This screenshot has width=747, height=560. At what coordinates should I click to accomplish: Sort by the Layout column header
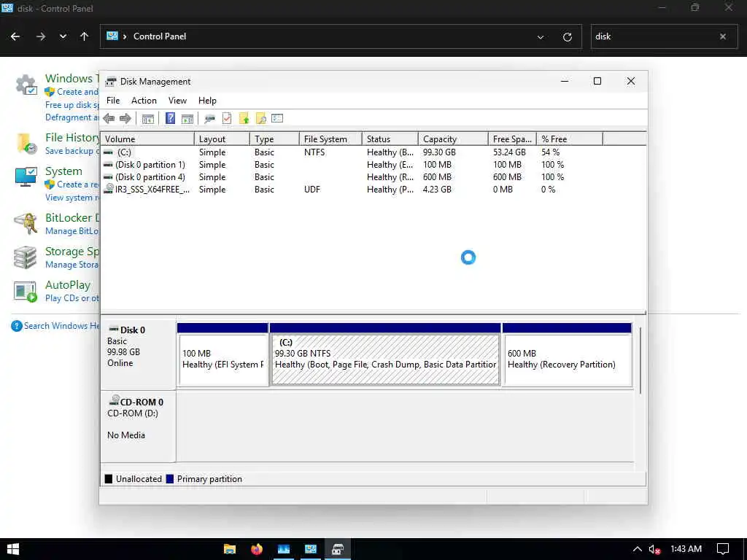[x=222, y=139]
